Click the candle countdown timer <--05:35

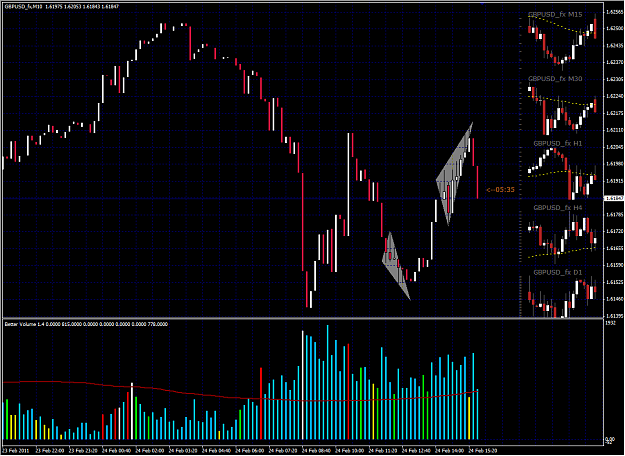(500, 190)
